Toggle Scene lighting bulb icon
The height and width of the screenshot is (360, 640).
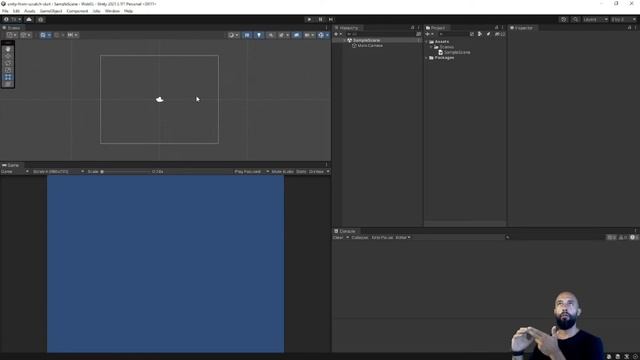(259, 35)
